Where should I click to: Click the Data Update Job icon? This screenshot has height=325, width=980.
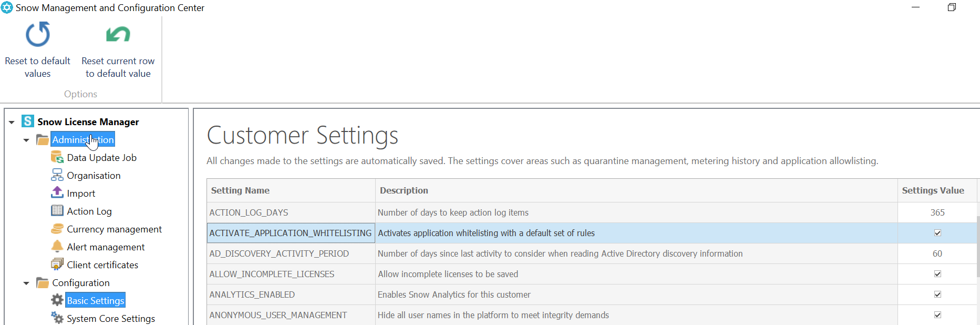tap(57, 157)
